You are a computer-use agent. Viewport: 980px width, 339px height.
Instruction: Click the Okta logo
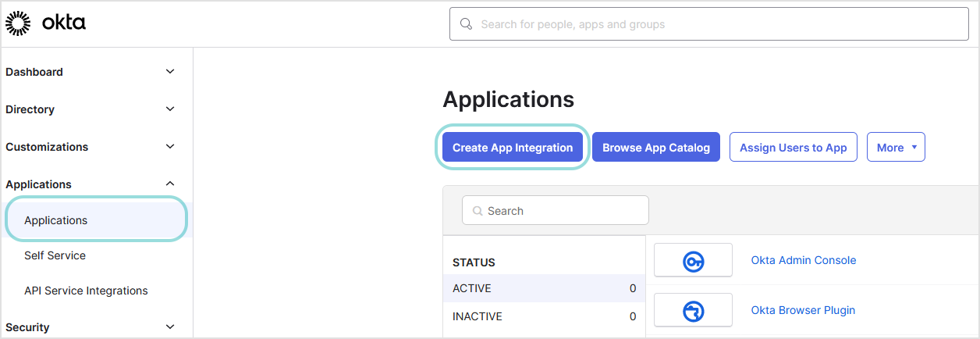click(x=45, y=23)
